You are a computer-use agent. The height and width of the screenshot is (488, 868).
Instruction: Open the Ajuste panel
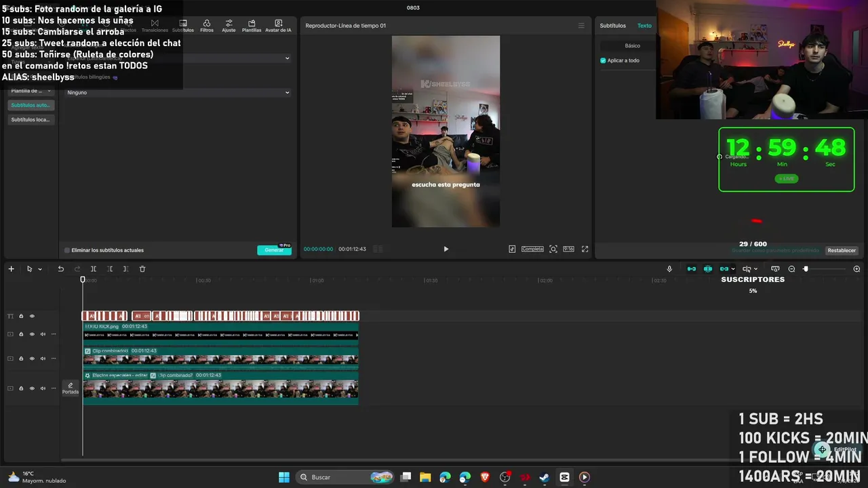point(229,26)
